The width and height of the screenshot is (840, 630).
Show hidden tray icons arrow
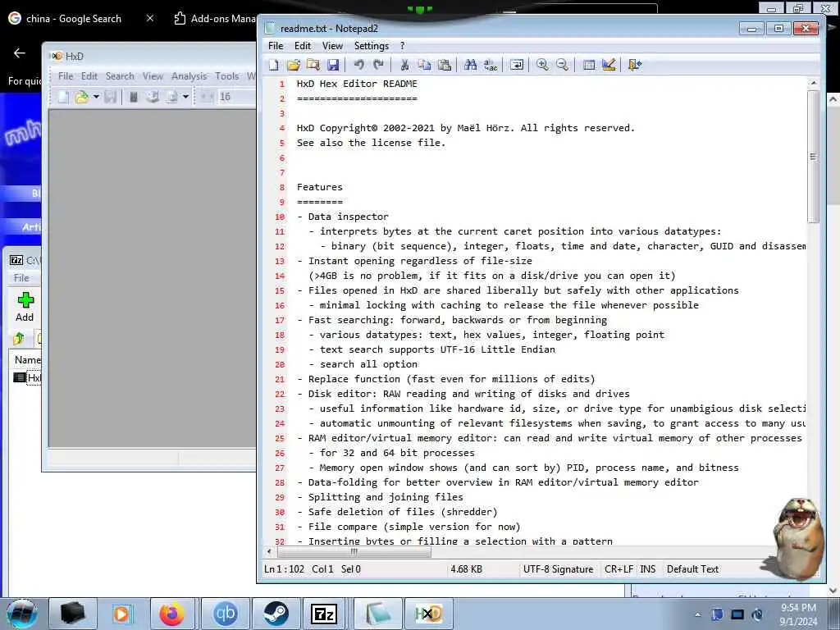pos(697,614)
